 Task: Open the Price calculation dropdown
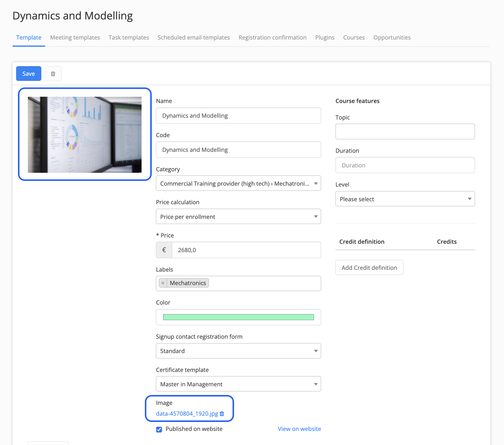[x=239, y=217]
